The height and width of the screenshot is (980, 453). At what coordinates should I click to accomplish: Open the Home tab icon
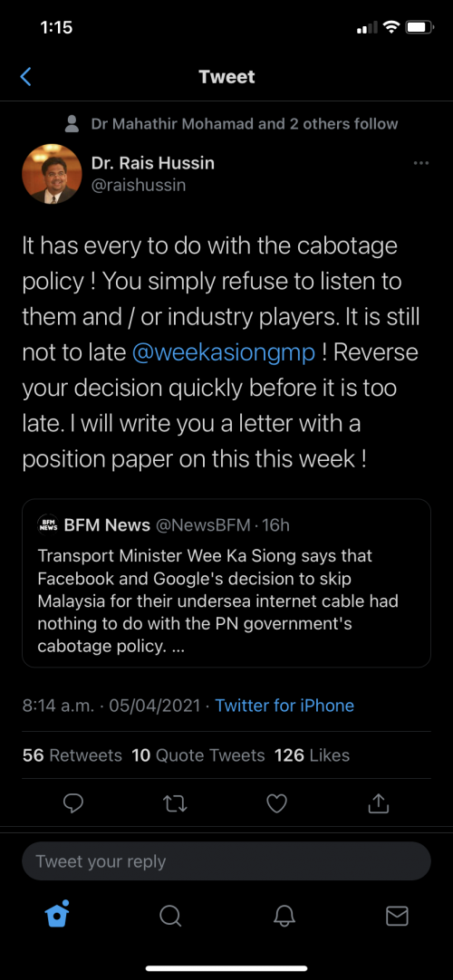pyautogui.click(x=57, y=915)
